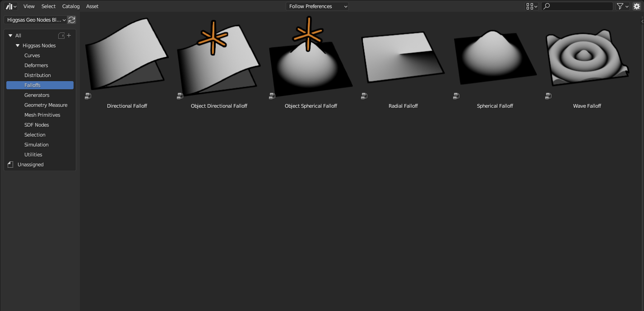This screenshot has width=644, height=311.
Task: Open the Follow Preferences dropdown
Action: [x=317, y=6]
